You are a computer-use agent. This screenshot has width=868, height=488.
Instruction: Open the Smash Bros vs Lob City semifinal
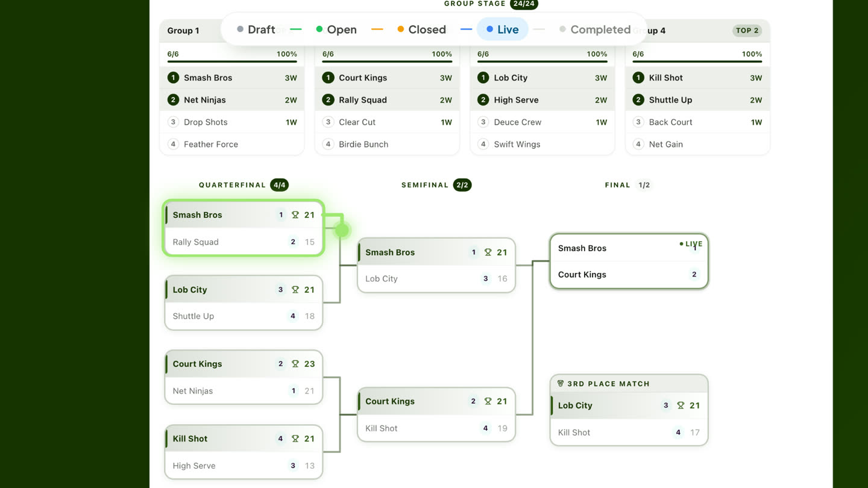click(436, 266)
